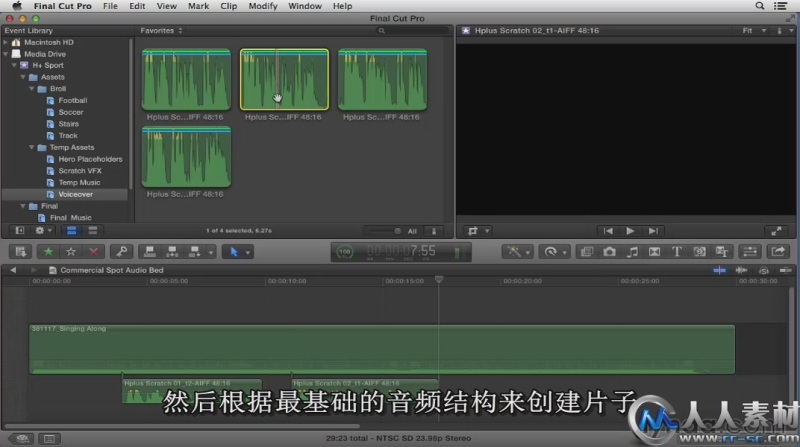
Task: Open the Enhancements magic wand menu
Action: point(517,252)
